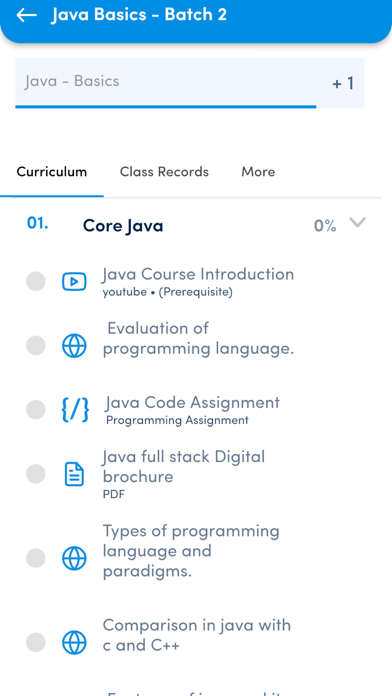392x696 pixels.
Task: Open Types of programming language and paradigms lesson
Action: [x=191, y=551]
